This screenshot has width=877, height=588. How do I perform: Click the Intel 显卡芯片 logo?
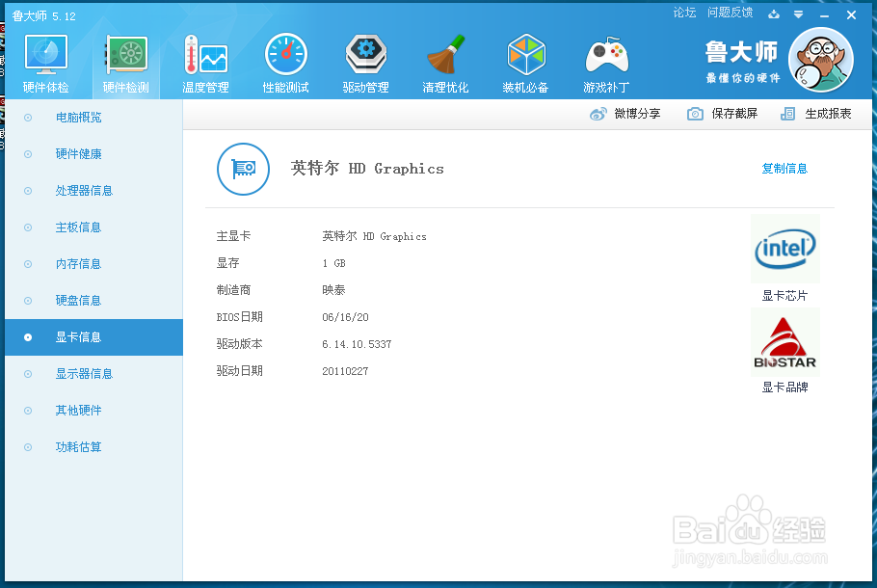pos(785,249)
